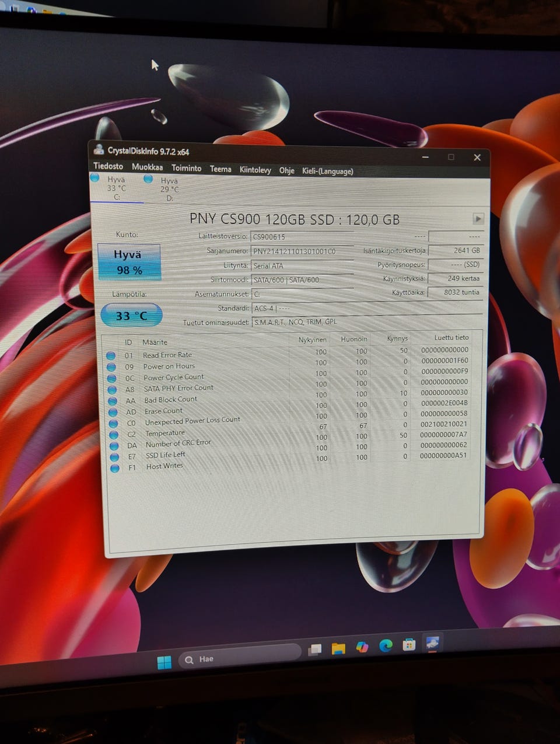Click the next disk arrow button

click(478, 219)
